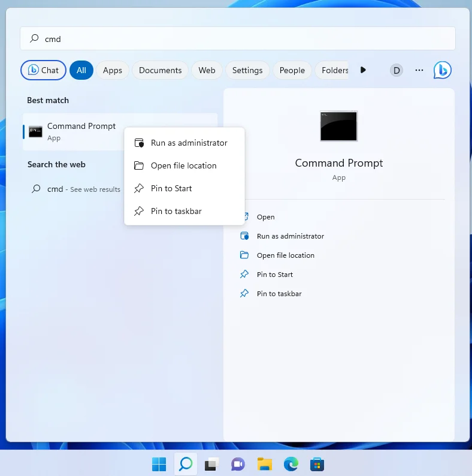This screenshot has height=476, width=472.
Task: Switch to the Documents filter tab
Action: coord(160,70)
